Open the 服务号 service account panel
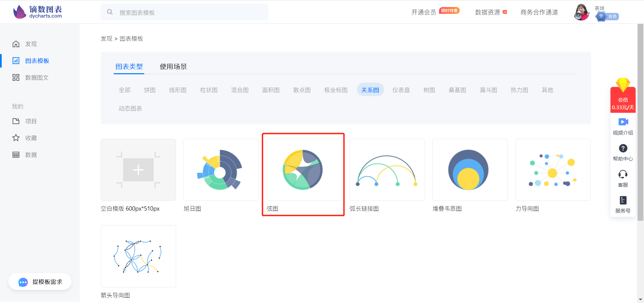Viewport: 644px width, 303px height. tap(623, 204)
